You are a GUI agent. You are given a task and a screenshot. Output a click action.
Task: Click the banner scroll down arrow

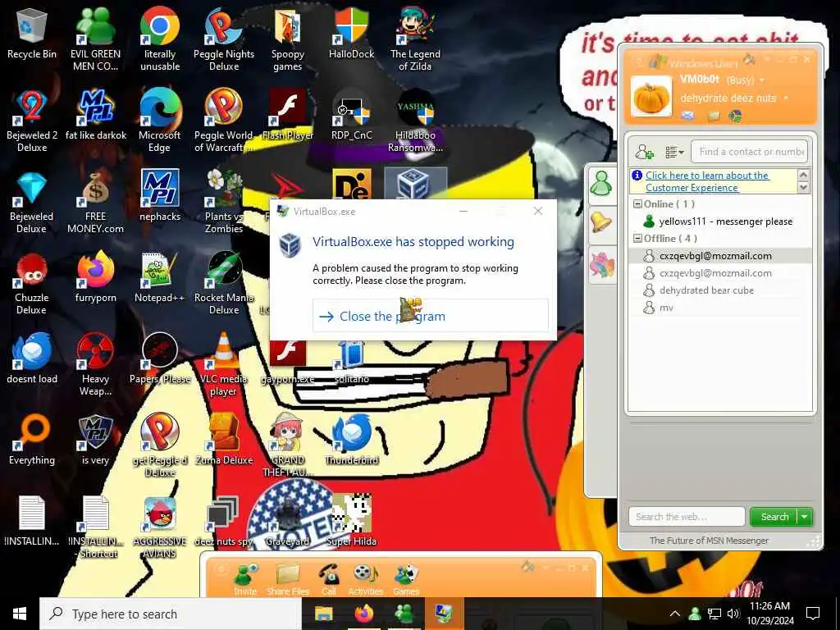[x=803, y=188]
